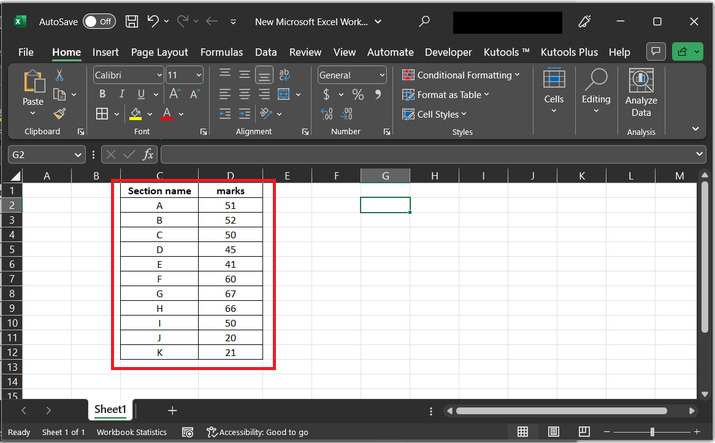Toggle Italic formatting
This screenshot has height=443, width=715.
[x=119, y=94]
